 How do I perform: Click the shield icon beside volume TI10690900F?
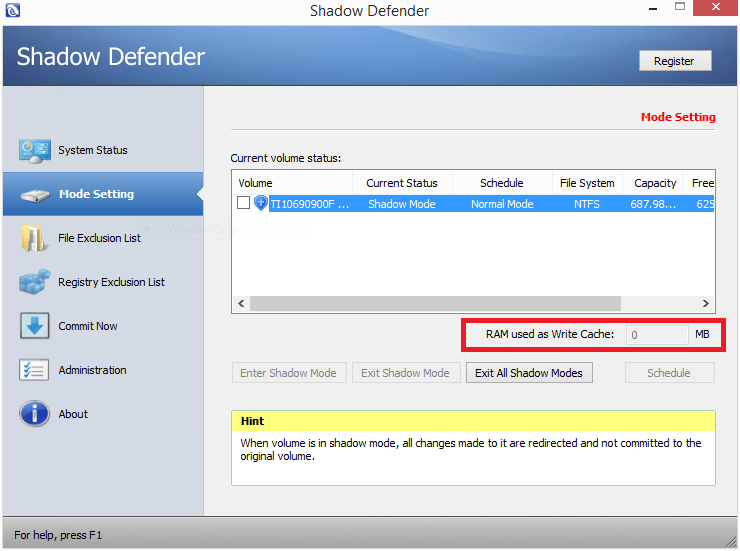point(261,203)
